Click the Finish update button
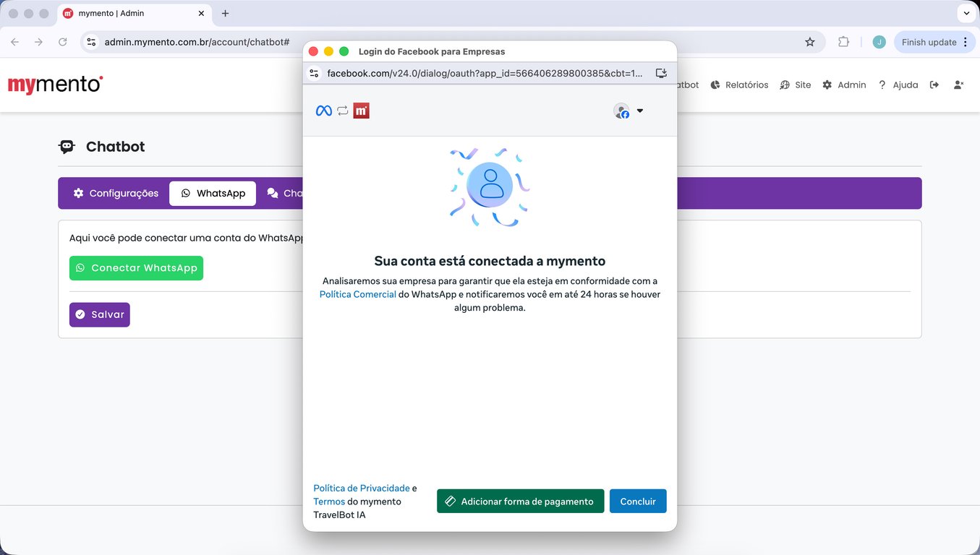The height and width of the screenshot is (555, 980). click(935, 42)
